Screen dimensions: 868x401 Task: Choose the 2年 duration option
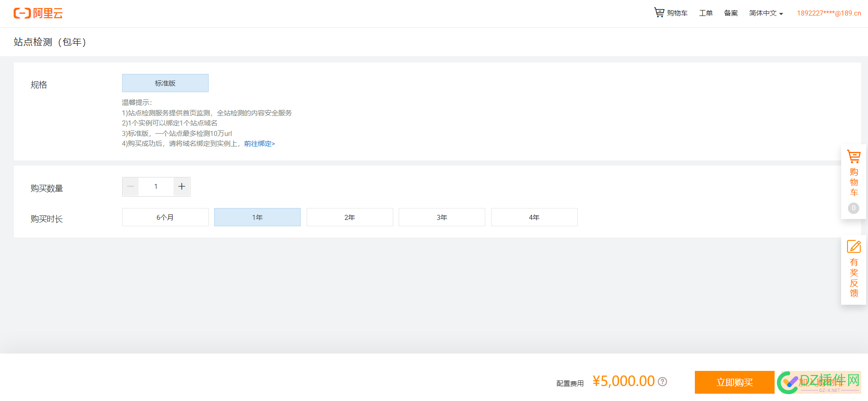point(350,217)
